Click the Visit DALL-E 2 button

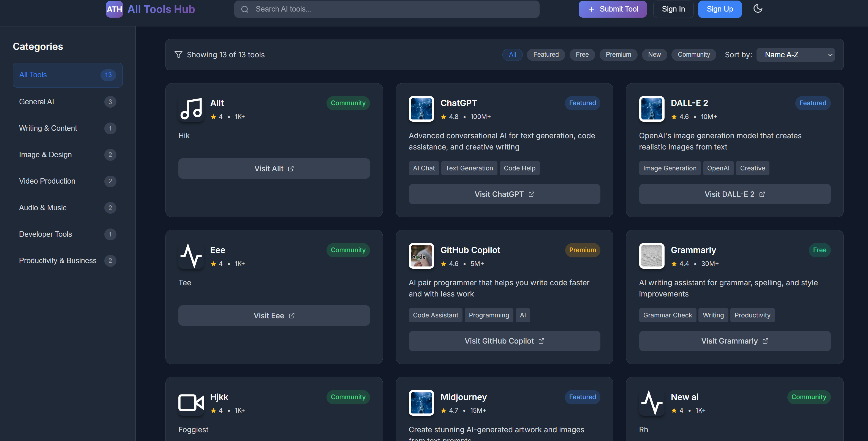(734, 194)
